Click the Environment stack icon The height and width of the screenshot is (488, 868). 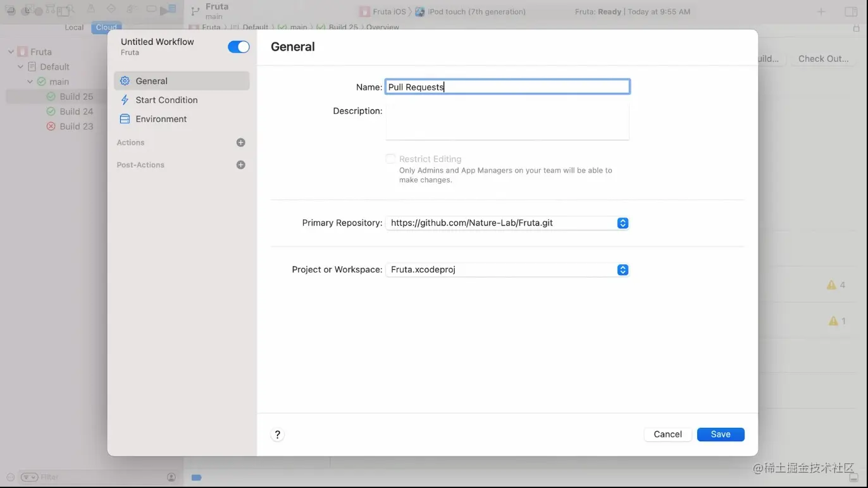(125, 119)
